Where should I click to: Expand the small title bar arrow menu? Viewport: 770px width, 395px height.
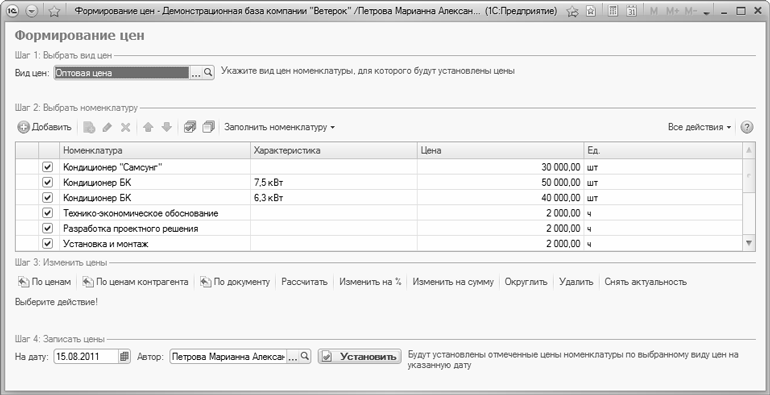(x=707, y=13)
